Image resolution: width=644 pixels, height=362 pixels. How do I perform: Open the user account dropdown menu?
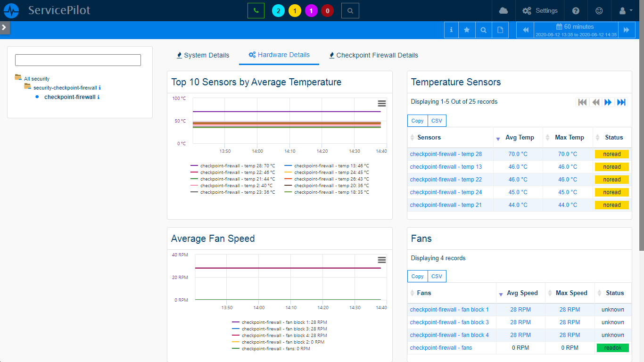625,10
